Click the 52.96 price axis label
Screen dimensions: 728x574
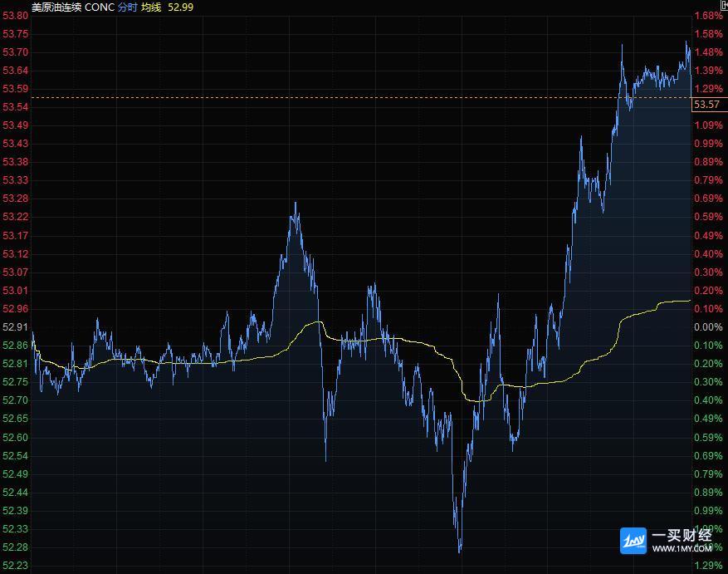[x=15, y=309]
